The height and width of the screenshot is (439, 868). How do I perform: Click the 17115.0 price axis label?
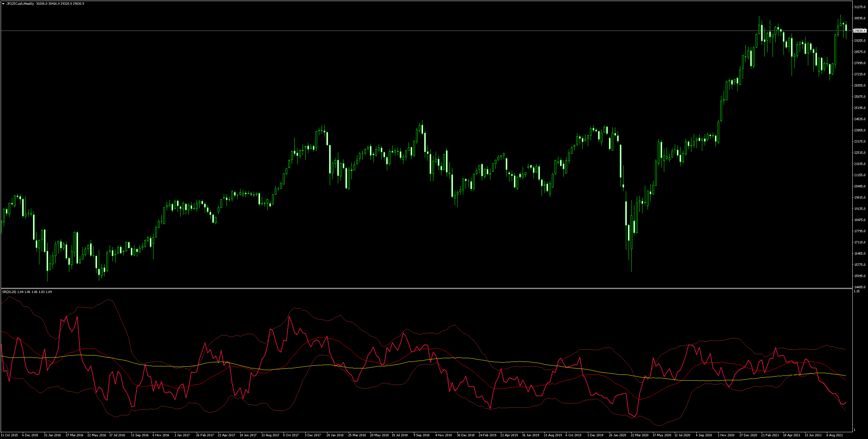click(860, 242)
